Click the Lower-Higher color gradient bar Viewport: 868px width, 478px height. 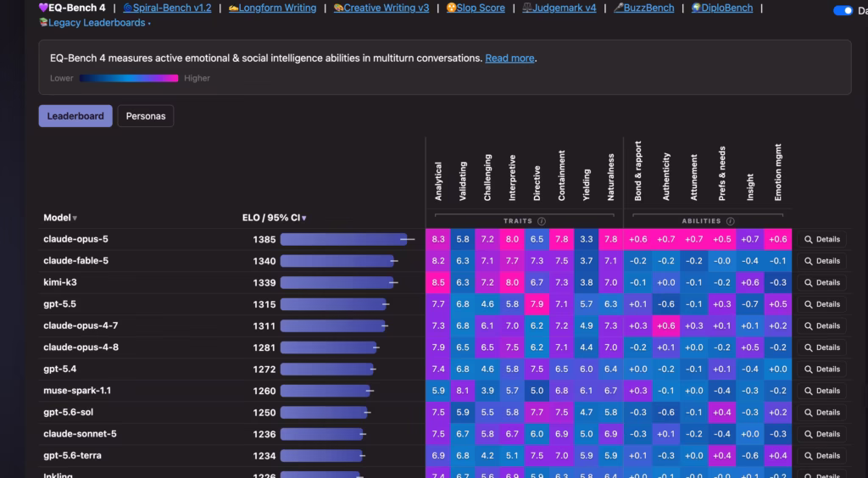(129, 79)
